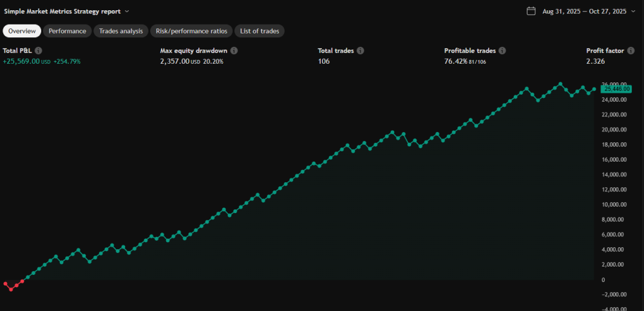Click the calendar icon beside the date range
This screenshot has width=644, height=311.
coord(531,11)
